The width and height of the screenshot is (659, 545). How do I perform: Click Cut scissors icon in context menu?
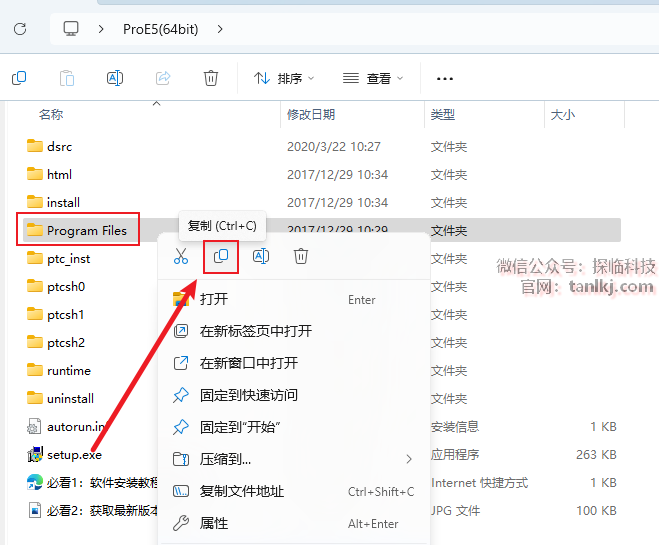[181, 256]
